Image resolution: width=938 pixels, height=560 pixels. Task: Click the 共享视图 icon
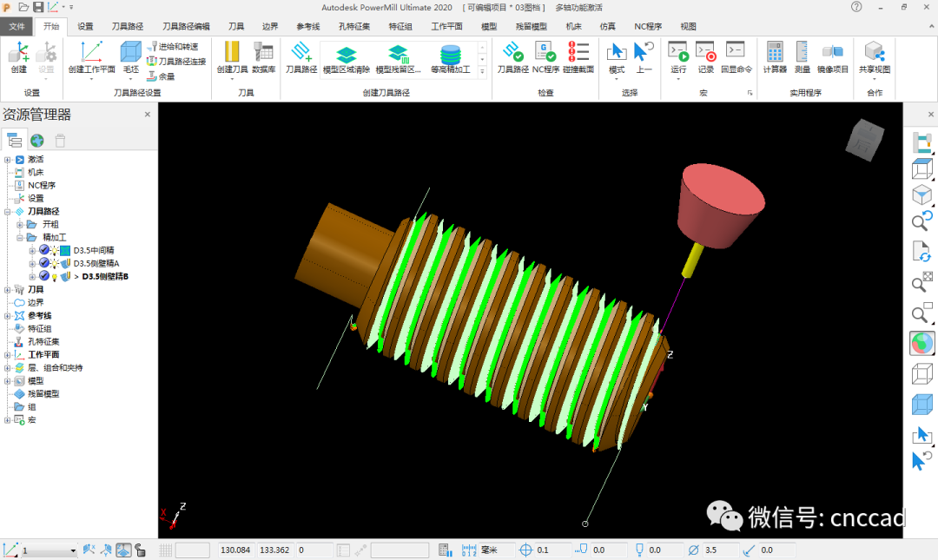point(875,58)
